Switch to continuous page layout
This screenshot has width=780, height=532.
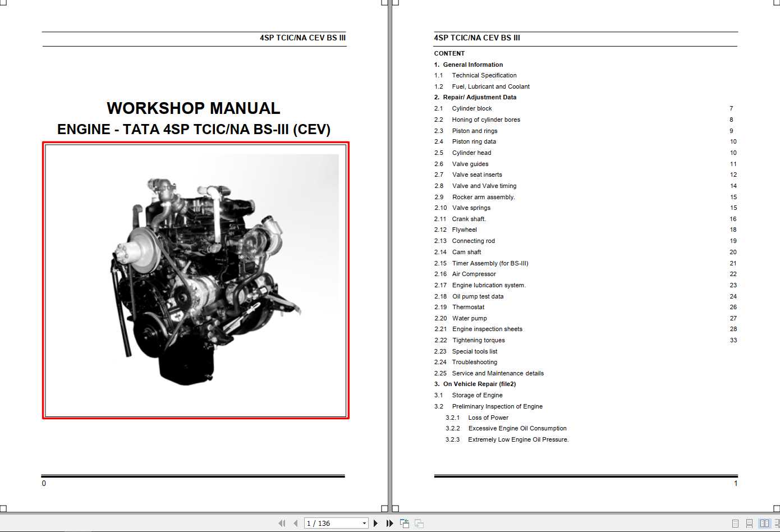(x=750, y=523)
